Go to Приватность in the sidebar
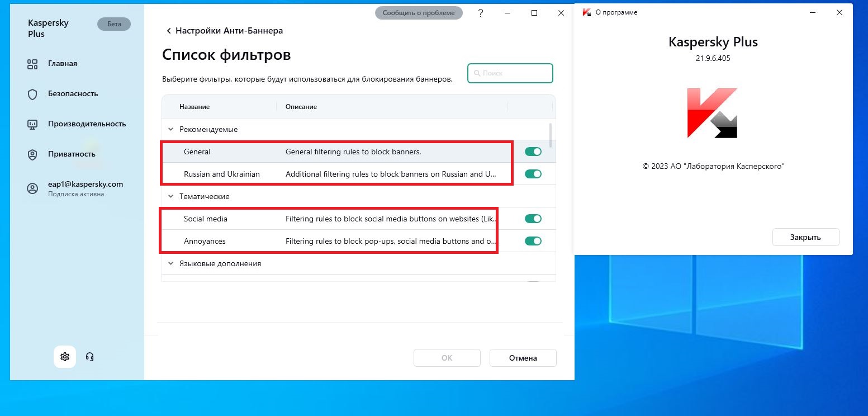868x416 pixels. (x=72, y=154)
